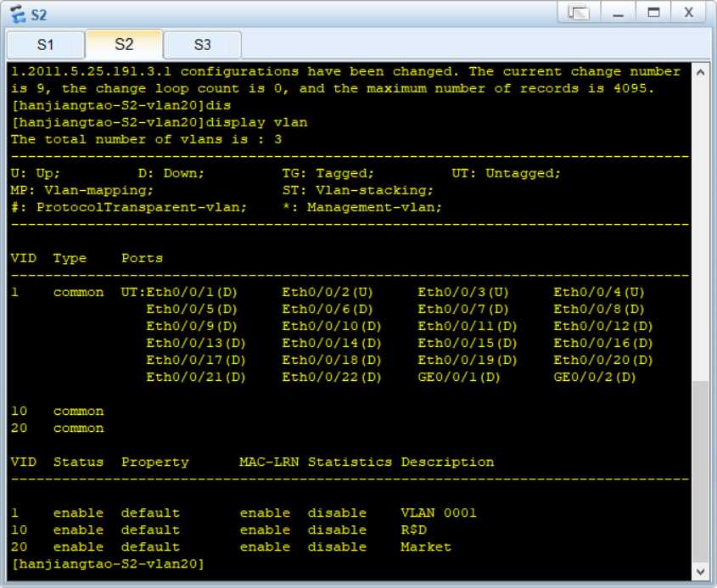The height and width of the screenshot is (588, 717).
Task: Switch to the S1 tab
Action: pos(45,45)
